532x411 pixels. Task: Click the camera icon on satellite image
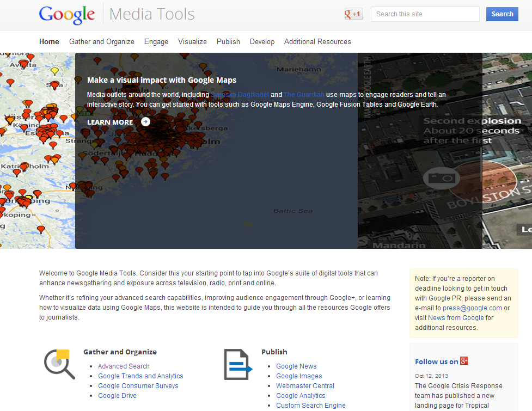(442, 178)
